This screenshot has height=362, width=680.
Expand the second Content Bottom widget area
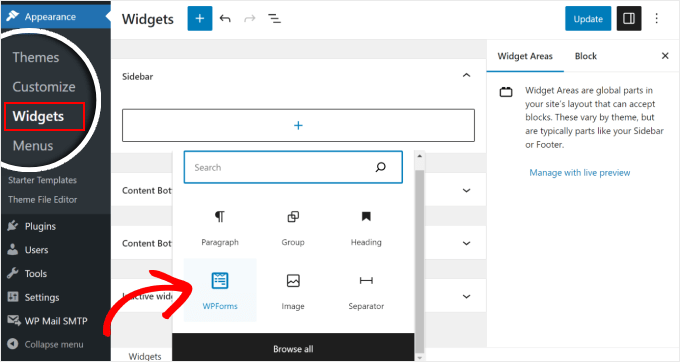pyautogui.click(x=466, y=243)
